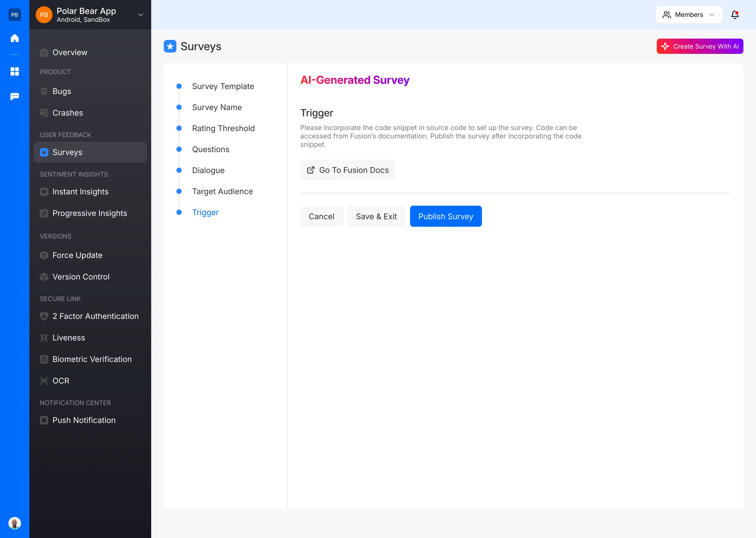Expand the Polar Bear App selector chevron
The height and width of the screenshot is (538, 756).
pyautogui.click(x=141, y=14)
